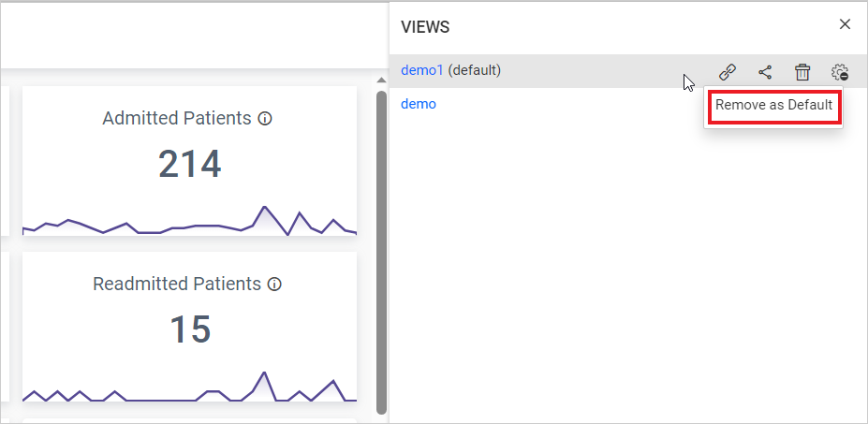Image resolution: width=868 pixels, height=424 pixels.
Task: Copy link of the demo1 view
Action: pyautogui.click(x=728, y=72)
